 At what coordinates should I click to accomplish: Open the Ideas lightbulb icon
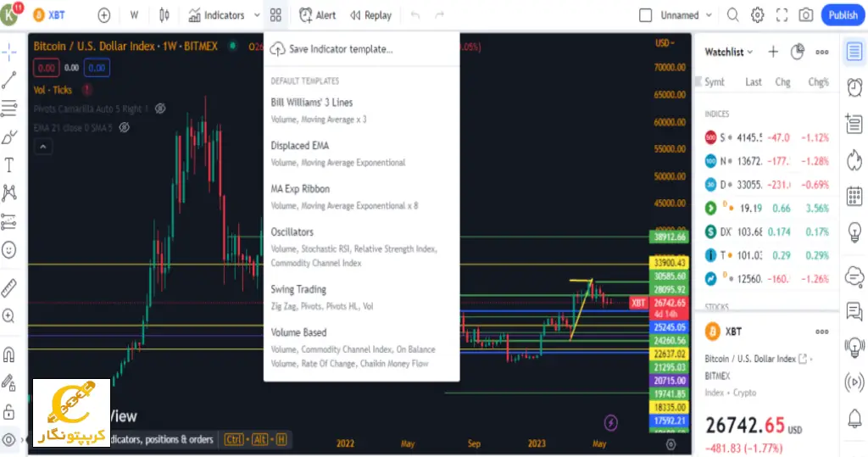854,231
